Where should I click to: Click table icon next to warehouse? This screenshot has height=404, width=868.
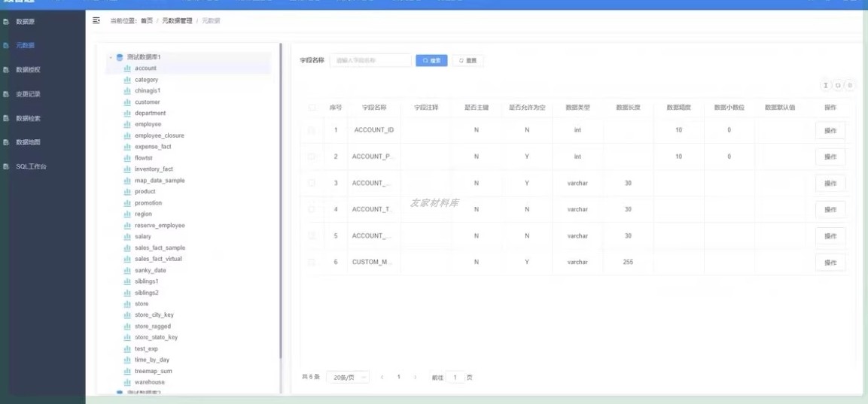pos(127,382)
